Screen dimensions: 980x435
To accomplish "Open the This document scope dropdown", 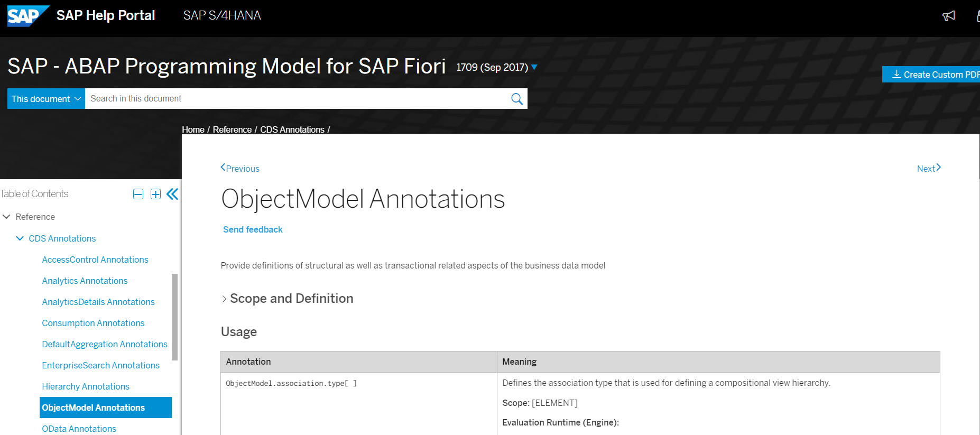I will pos(46,99).
